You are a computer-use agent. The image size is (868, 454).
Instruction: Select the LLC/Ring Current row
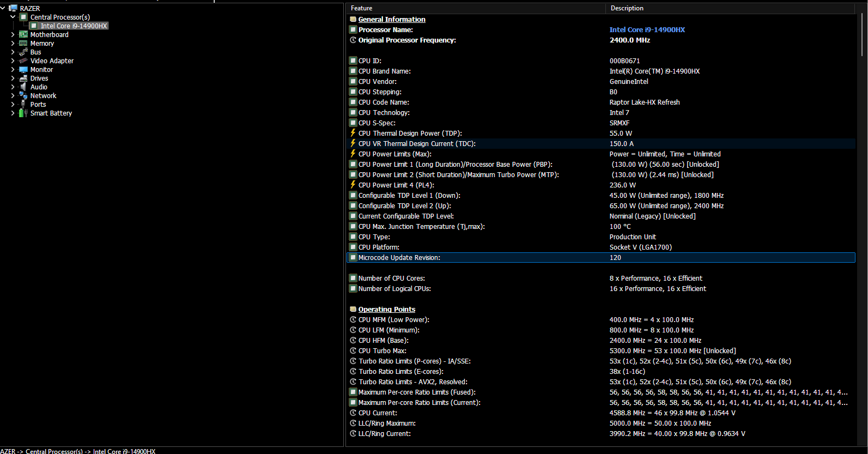click(x=601, y=433)
